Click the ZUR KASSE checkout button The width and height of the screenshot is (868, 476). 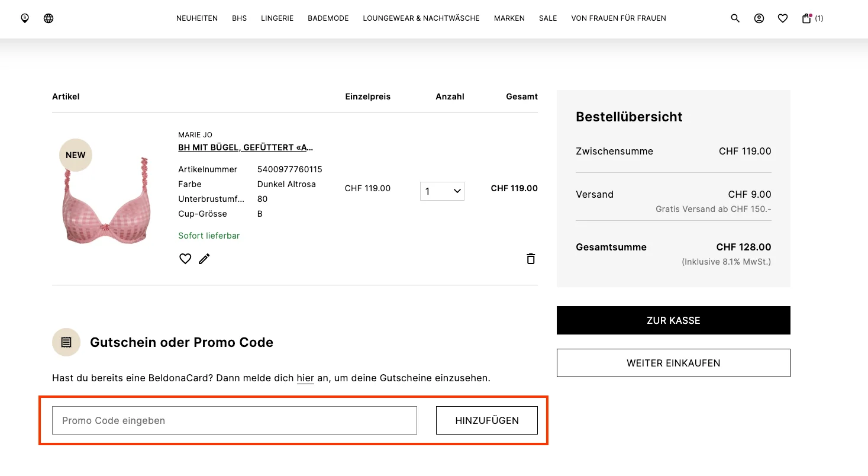pos(673,320)
